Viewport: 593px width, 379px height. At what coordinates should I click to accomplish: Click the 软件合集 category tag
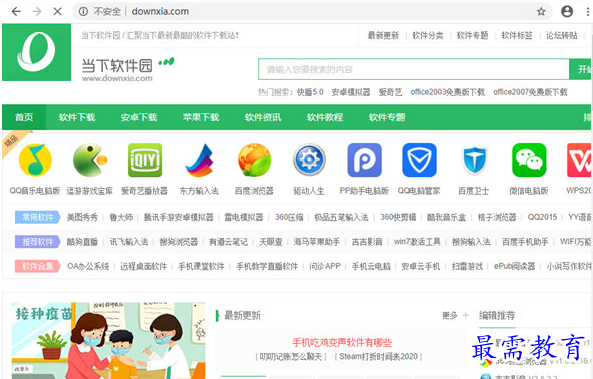pyautogui.click(x=37, y=266)
